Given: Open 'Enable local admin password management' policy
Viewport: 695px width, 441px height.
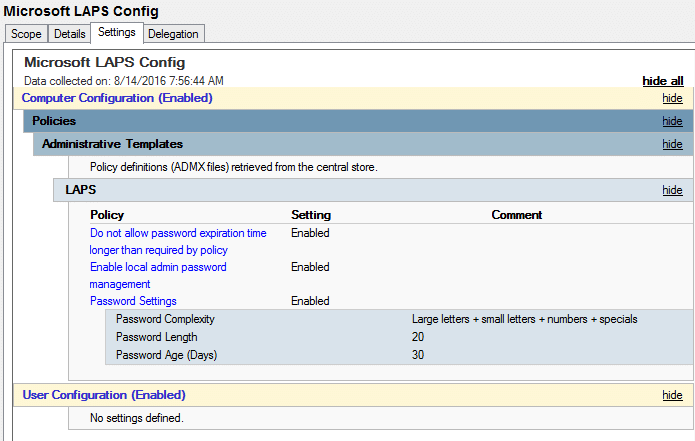Looking at the screenshot, I should tap(158, 267).
